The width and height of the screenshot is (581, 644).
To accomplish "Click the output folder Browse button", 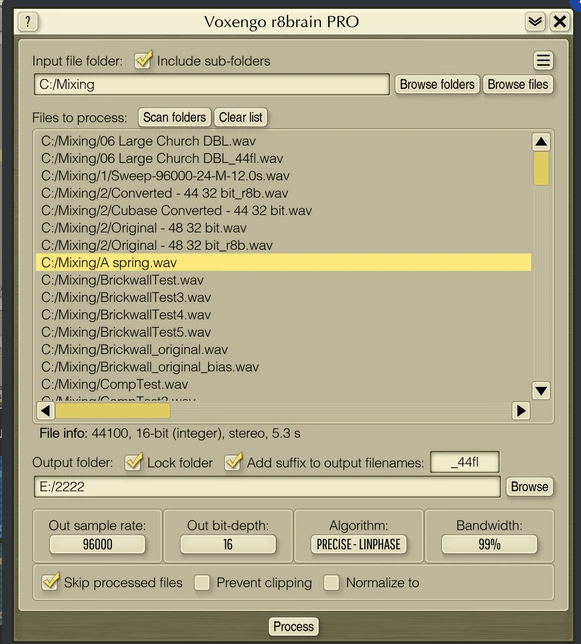I will (529, 487).
